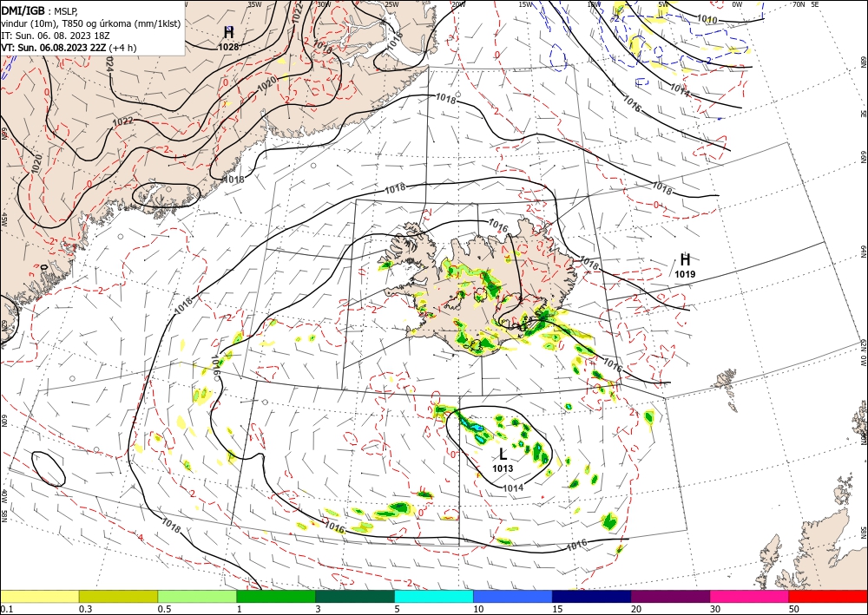
Task: Click the legend value '15'
Action: tap(557, 609)
